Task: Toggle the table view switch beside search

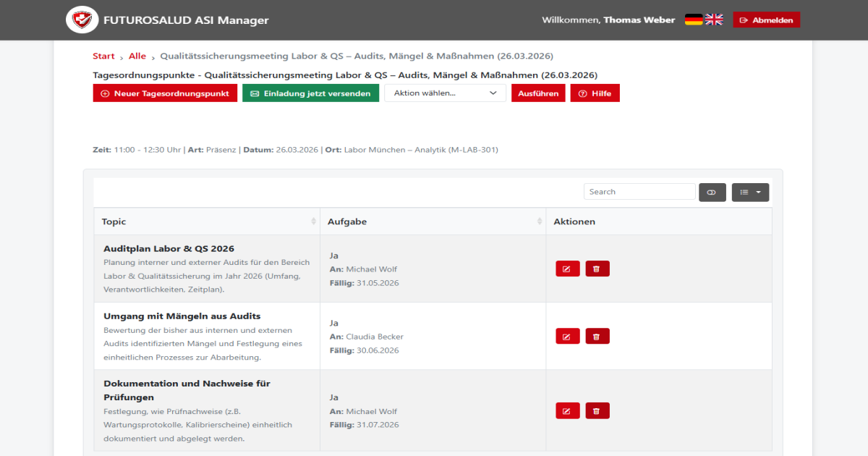Action: click(712, 192)
